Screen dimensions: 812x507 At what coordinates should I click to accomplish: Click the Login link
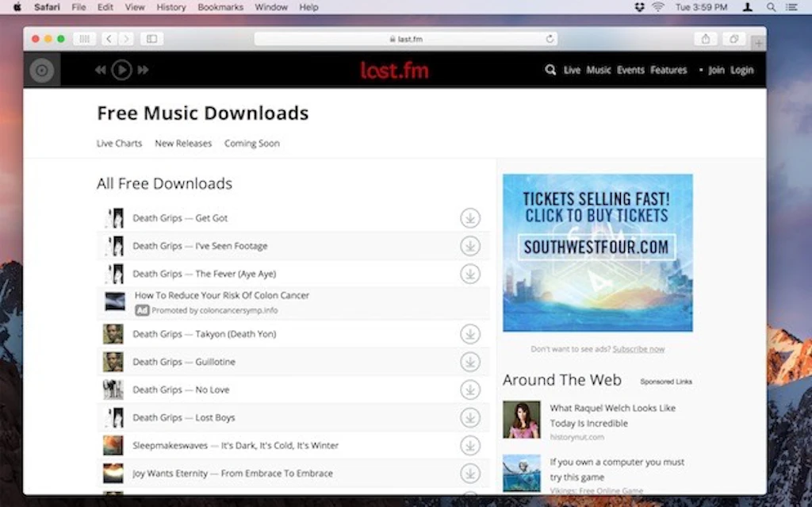pos(742,70)
